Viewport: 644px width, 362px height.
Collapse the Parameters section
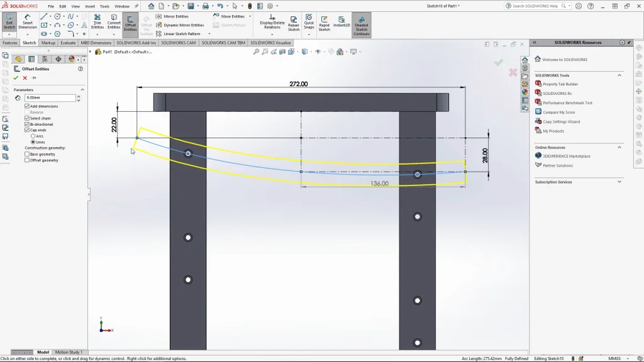[x=82, y=90]
